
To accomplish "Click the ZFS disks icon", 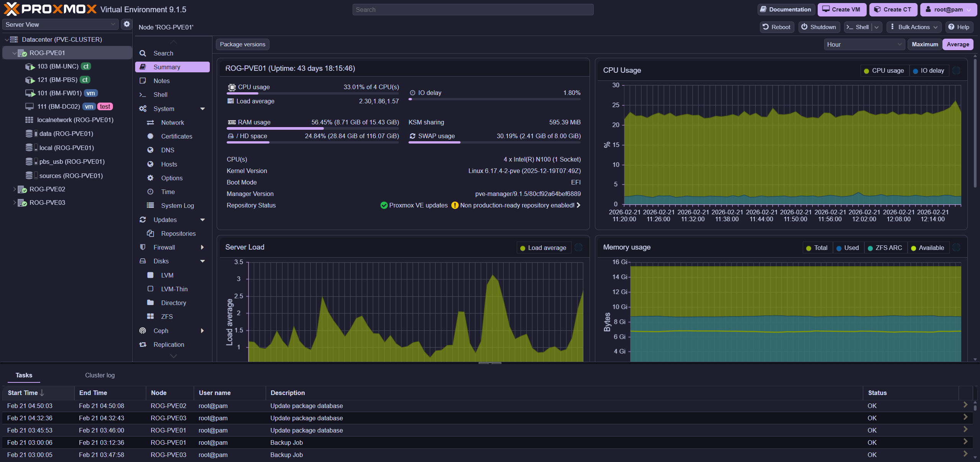I will coord(150,317).
